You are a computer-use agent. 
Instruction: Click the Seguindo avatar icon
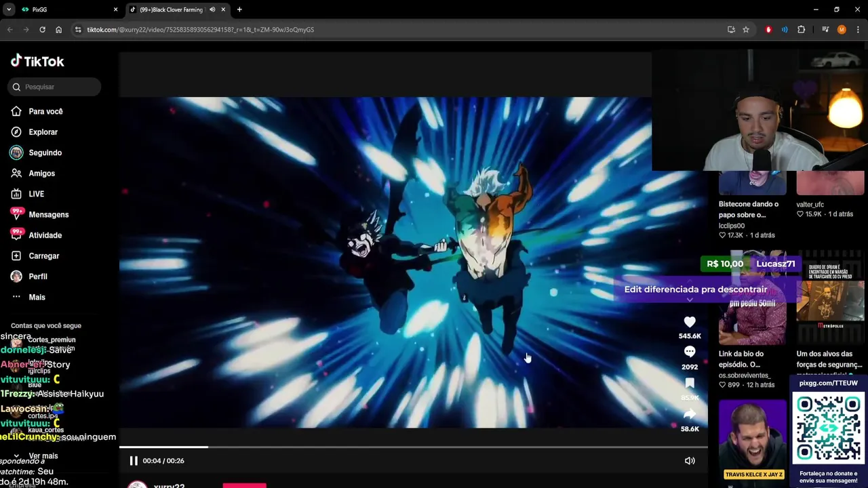pos(16,152)
